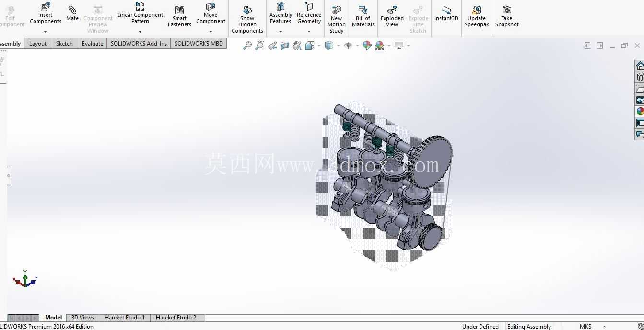Screen dimensions: 644x330
Task: Open SOLIDWORKS MBD tab
Action: pos(199,43)
